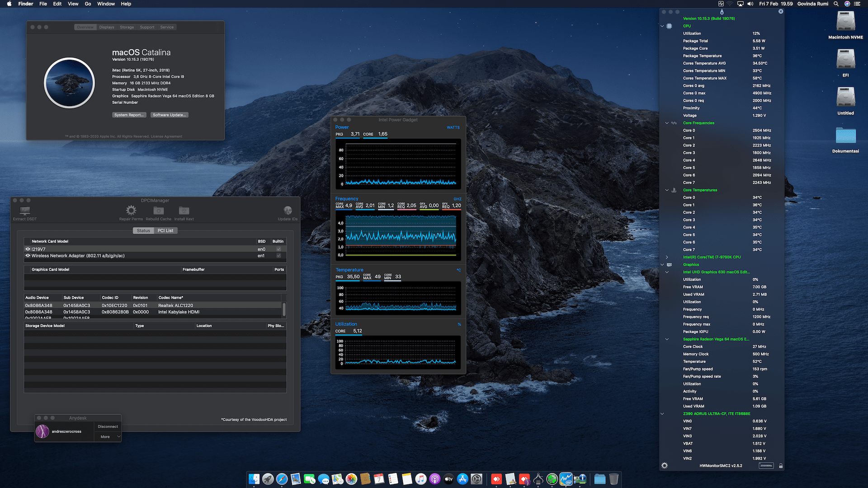The width and height of the screenshot is (868, 488).
Task: Click eye icon beside I219V7
Action: coord(28,249)
